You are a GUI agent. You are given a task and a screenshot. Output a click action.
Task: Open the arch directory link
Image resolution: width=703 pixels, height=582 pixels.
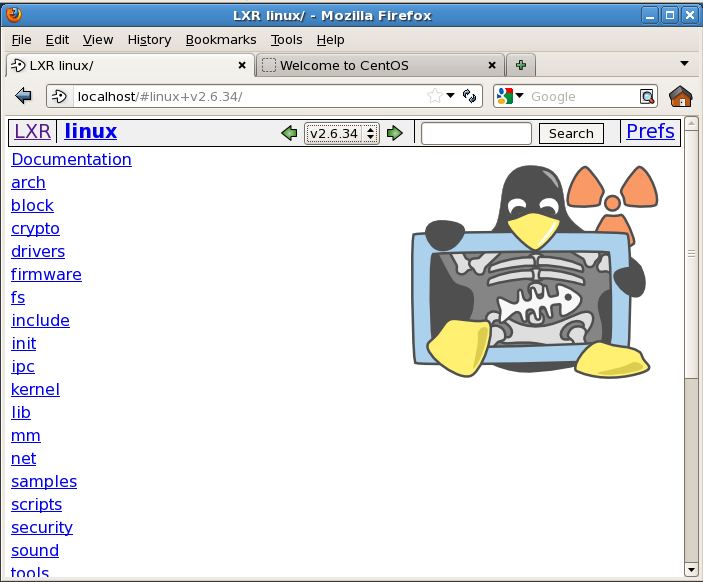coord(28,182)
